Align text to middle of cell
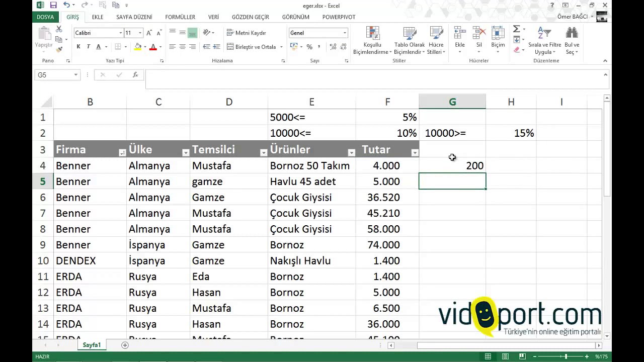 (183, 32)
